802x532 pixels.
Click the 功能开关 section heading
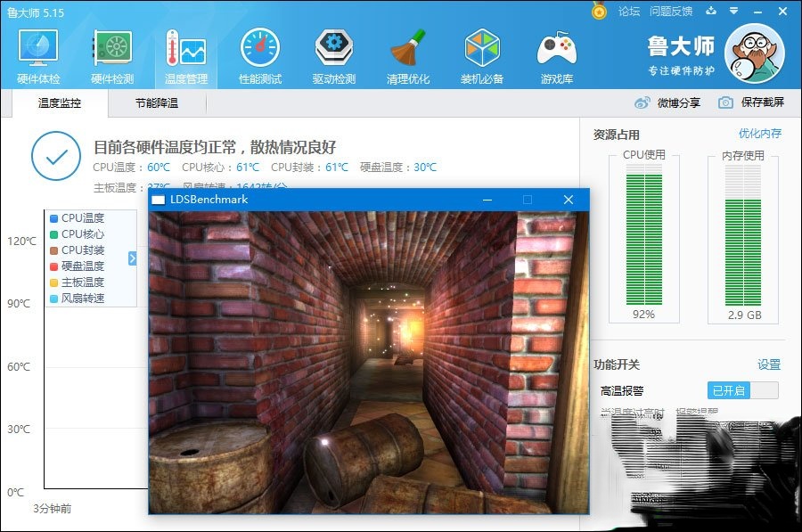[x=617, y=364]
